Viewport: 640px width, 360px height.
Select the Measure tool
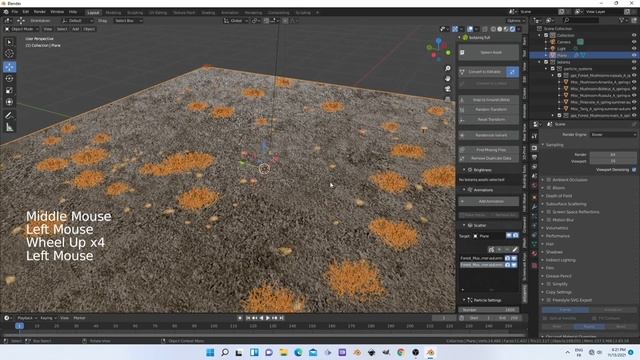pos(9,128)
